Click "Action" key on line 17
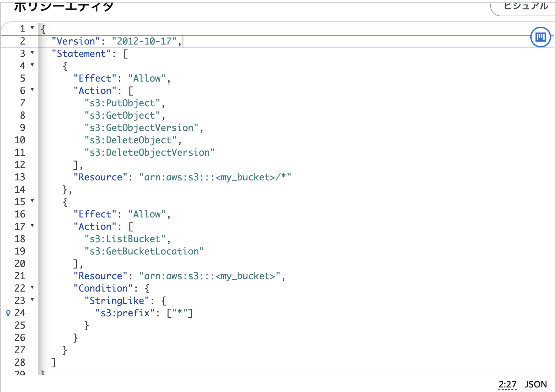 pos(95,227)
